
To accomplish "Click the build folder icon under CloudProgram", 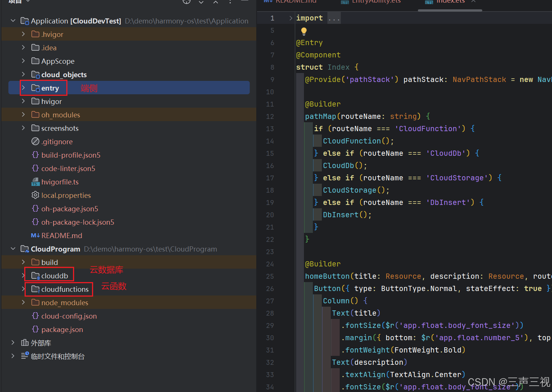I will (35, 262).
